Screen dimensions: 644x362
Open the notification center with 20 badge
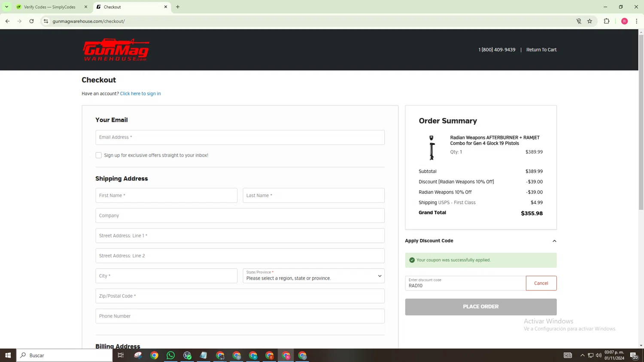click(x=634, y=355)
